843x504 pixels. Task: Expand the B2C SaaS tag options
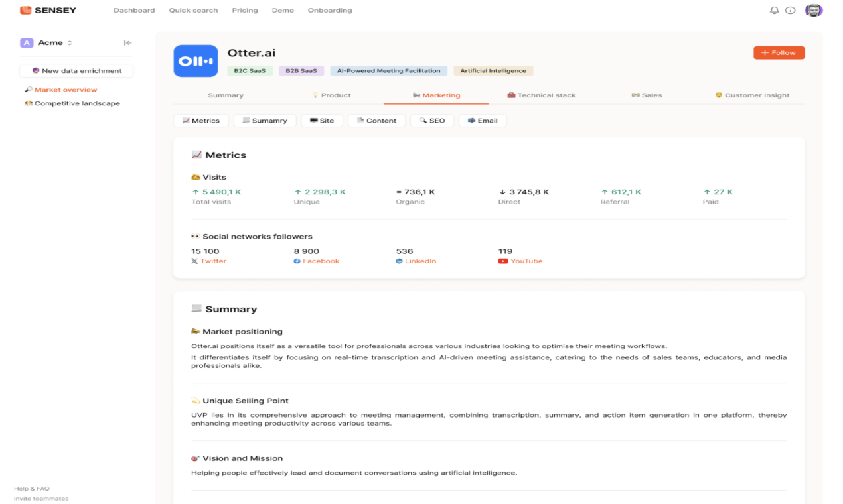tap(250, 70)
